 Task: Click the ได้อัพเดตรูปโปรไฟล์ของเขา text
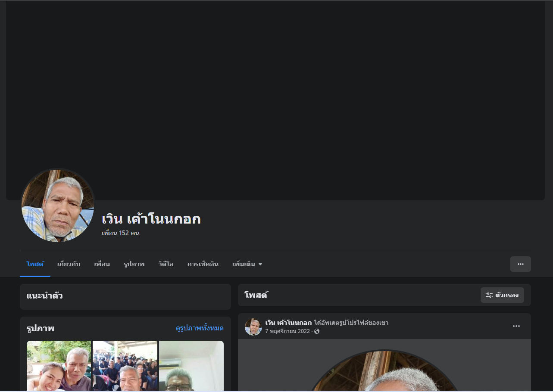(x=351, y=323)
